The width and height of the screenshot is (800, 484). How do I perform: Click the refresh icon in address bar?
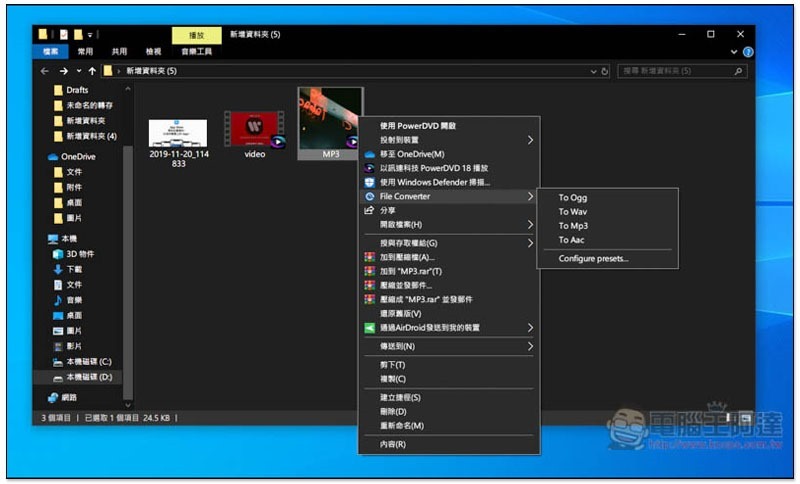click(605, 72)
